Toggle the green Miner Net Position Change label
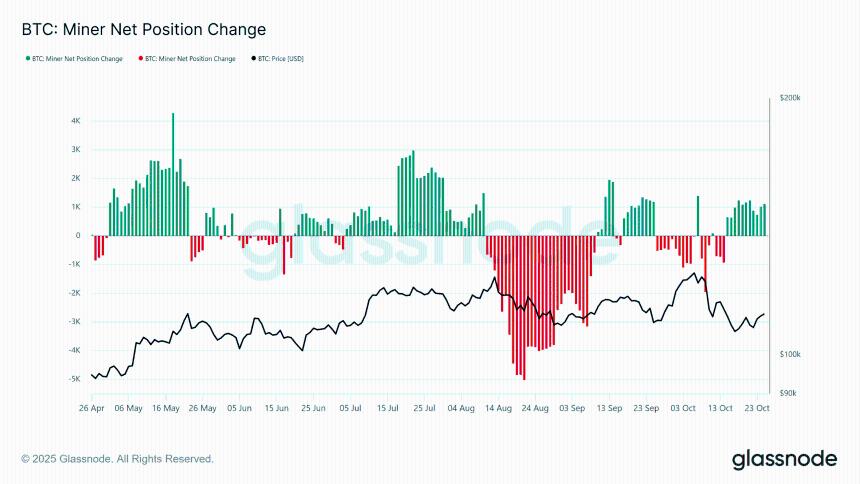Screen dimensions: 860x484 click(x=78, y=59)
